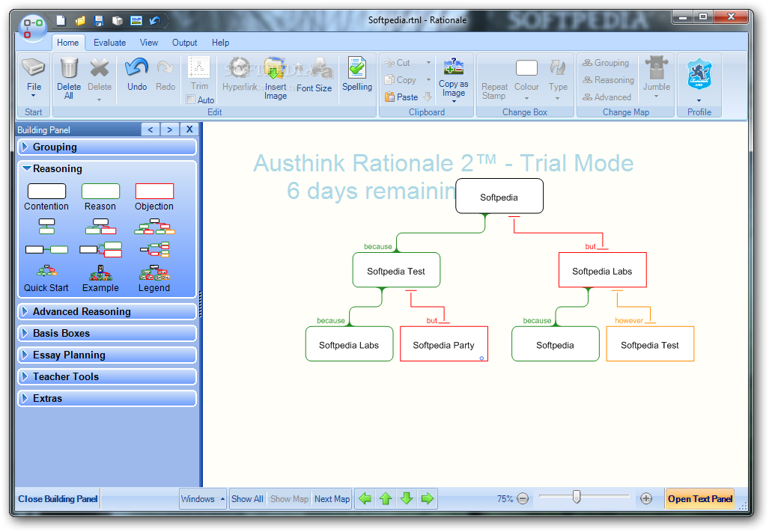Open the Legend map
Viewport: 769px width, 532px height.
coord(154,279)
